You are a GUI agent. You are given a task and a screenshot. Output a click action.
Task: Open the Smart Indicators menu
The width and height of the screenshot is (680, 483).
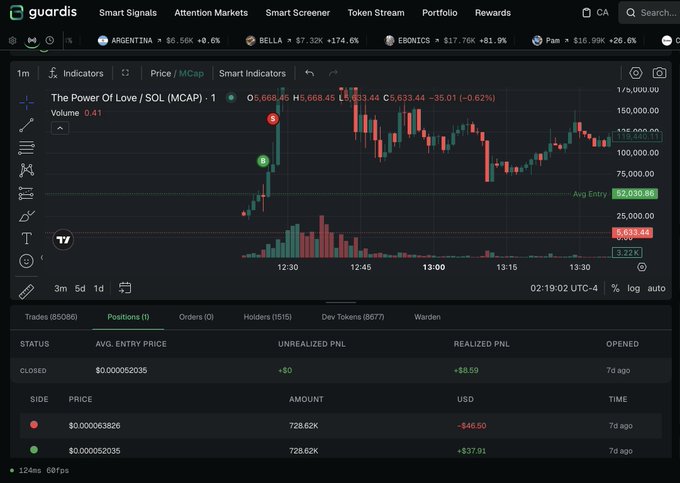(252, 73)
